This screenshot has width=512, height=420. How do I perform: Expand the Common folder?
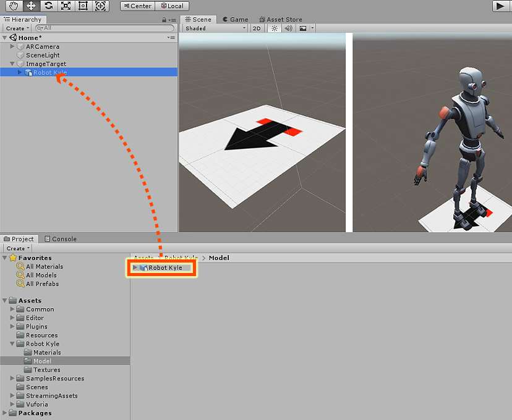coord(12,309)
